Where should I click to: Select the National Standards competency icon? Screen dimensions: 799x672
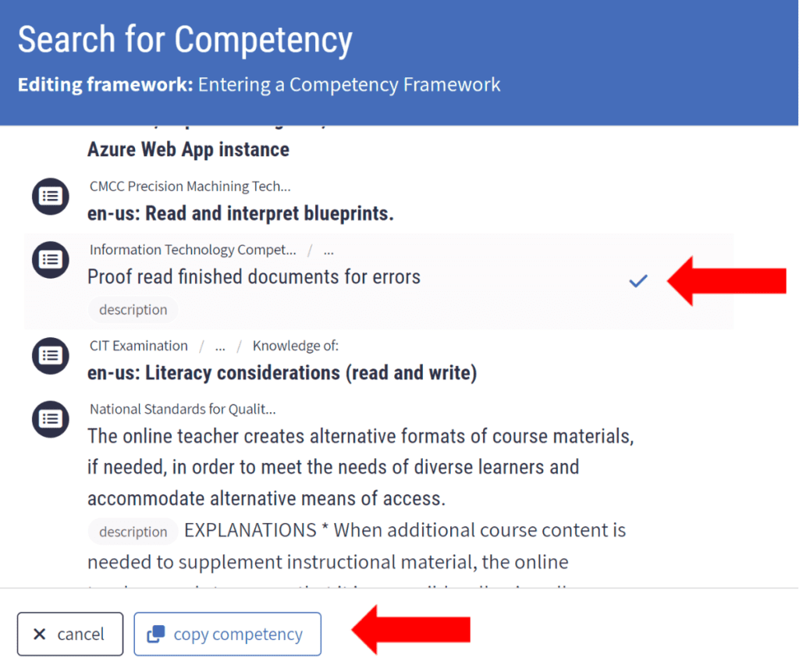(50, 419)
